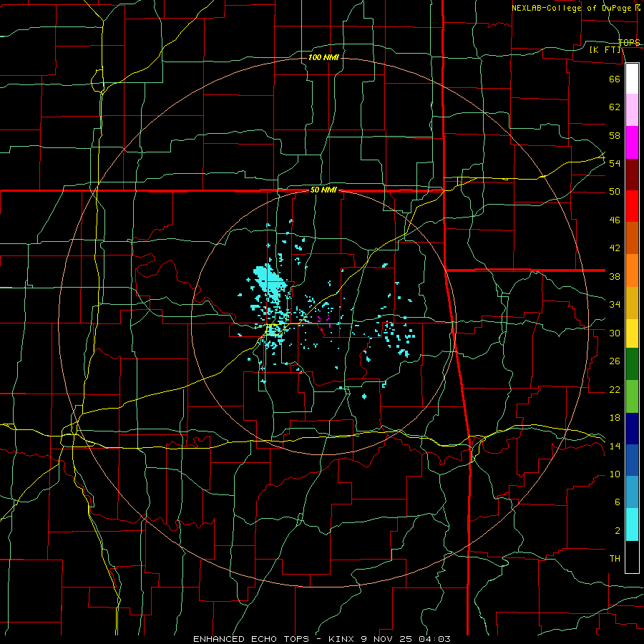Click the '2' legend value
The height and width of the screenshot is (644, 644).
point(617,531)
